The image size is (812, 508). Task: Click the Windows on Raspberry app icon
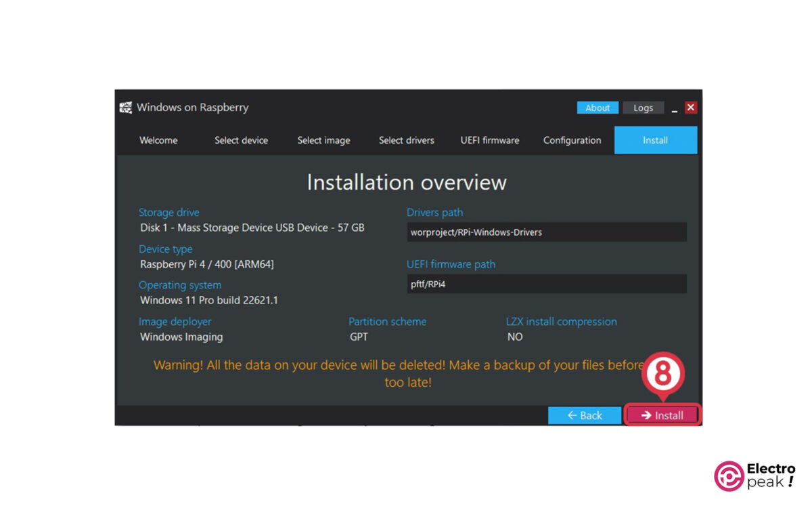[x=125, y=108]
